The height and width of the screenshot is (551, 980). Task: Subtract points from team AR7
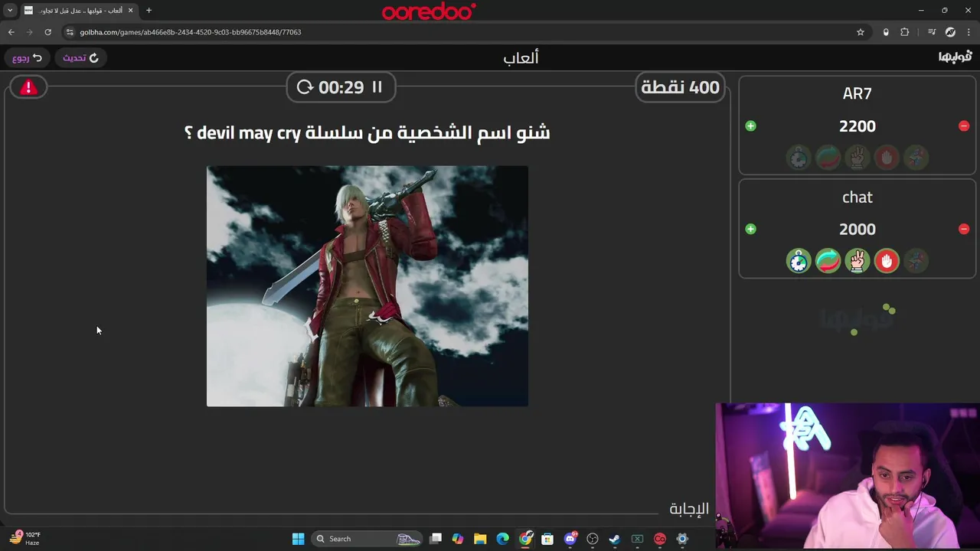964,126
